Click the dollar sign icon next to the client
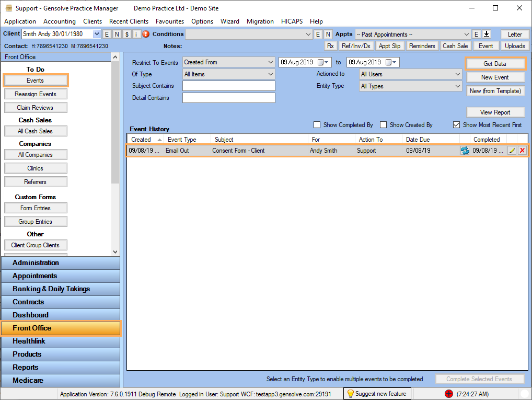Viewport: 532px width, 400px height. 127,34
